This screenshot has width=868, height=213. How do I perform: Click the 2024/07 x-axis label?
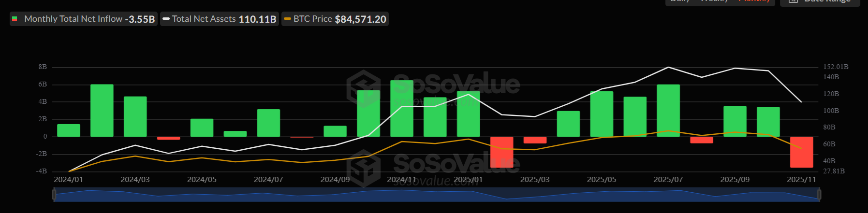[x=268, y=180]
